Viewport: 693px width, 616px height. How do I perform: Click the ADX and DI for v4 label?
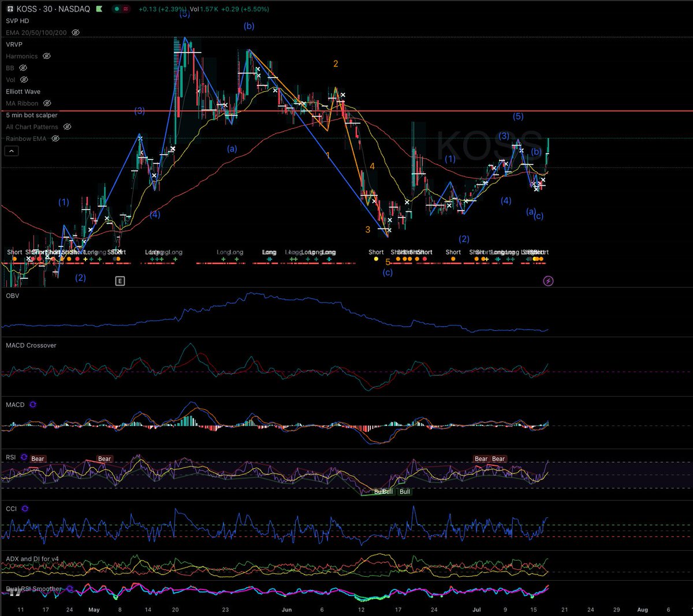[32, 559]
